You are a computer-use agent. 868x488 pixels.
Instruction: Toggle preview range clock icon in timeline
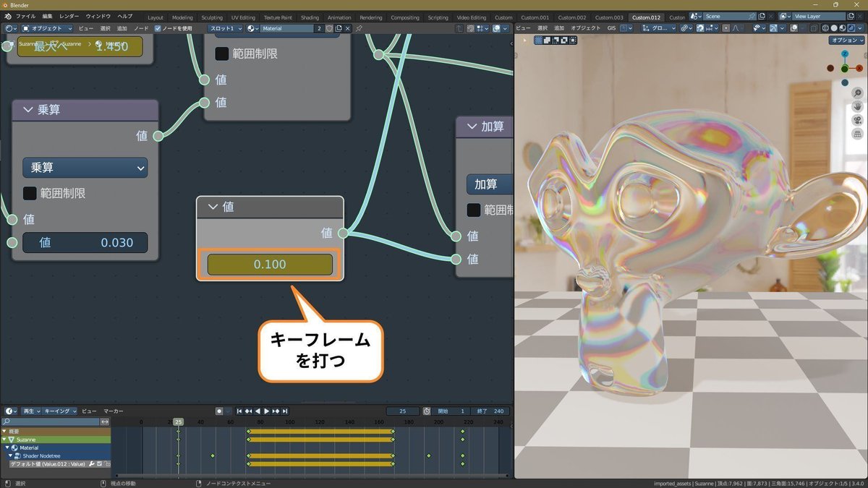click(427, 411)
